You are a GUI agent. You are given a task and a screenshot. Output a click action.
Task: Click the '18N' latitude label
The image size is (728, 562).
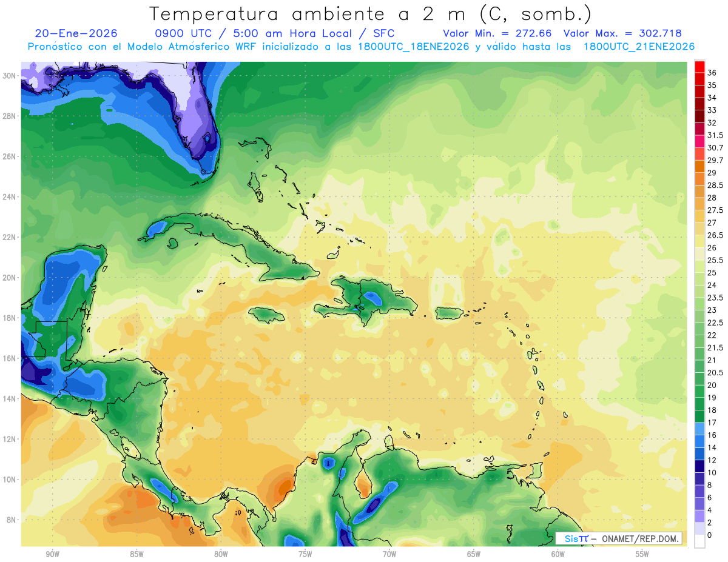(8, 318)
